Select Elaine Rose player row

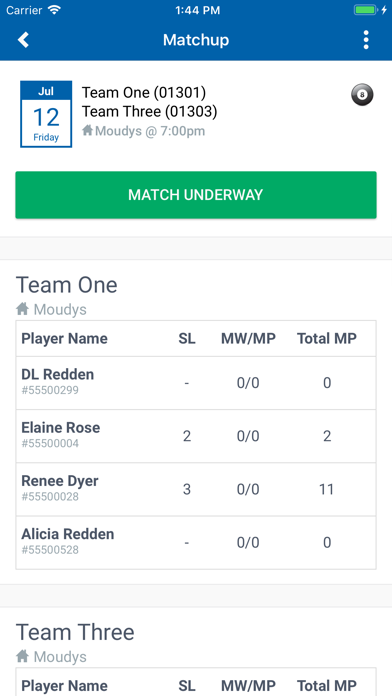click(196, 436)
